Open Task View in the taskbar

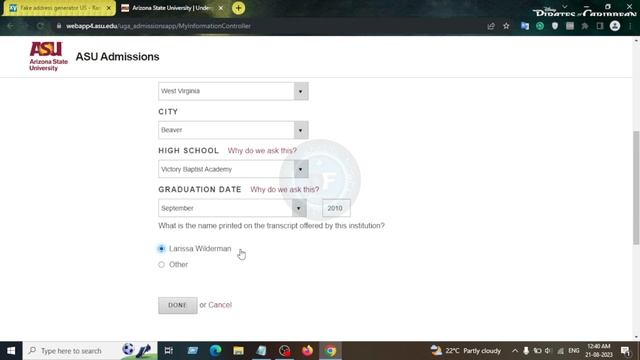coord(169,351)
